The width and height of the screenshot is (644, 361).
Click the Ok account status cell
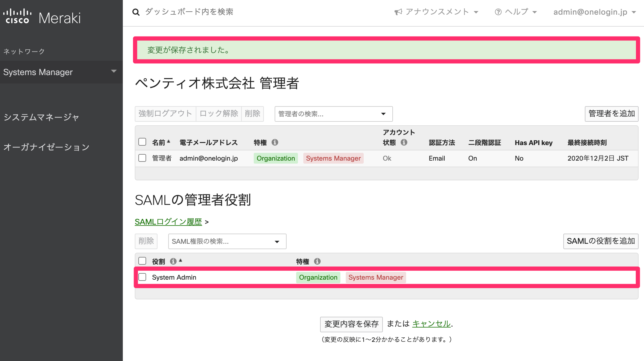(x=387, y=158)
